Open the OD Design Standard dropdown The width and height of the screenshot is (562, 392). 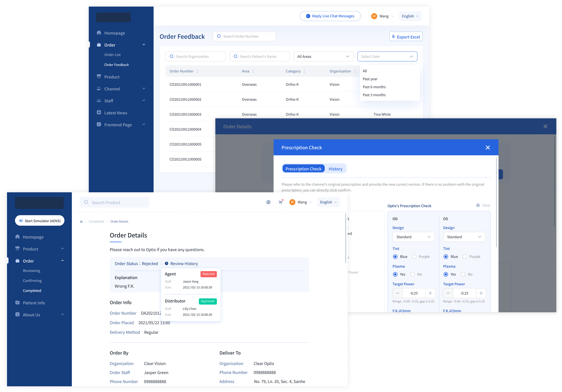point(413,237)
